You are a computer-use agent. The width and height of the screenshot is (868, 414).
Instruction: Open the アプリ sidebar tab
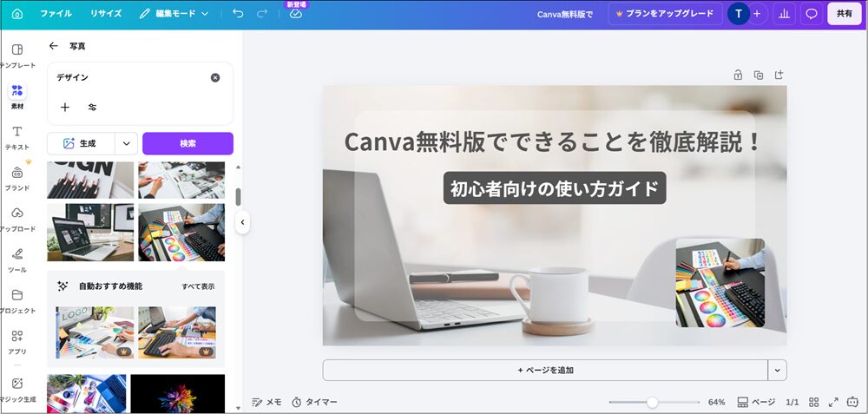[x=17, y=343]
